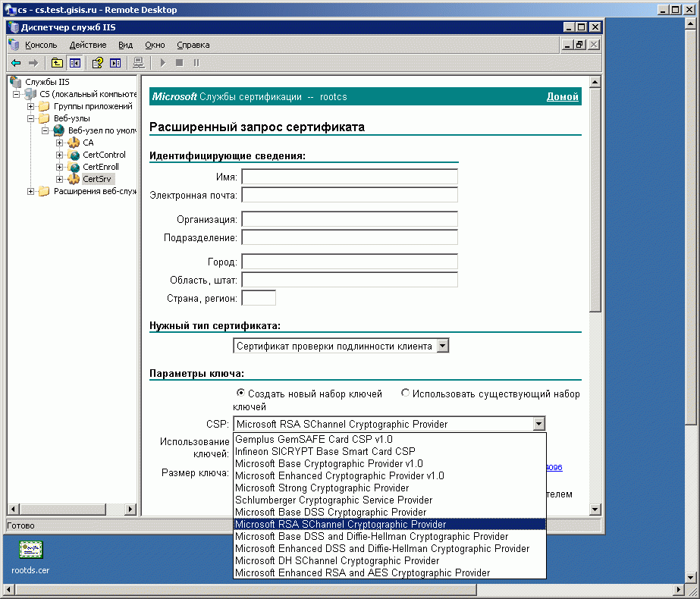This screenshot has height=599, width=700.
Task: Click the Расширения веб-служб folder icon
Action: coord(44,191)
